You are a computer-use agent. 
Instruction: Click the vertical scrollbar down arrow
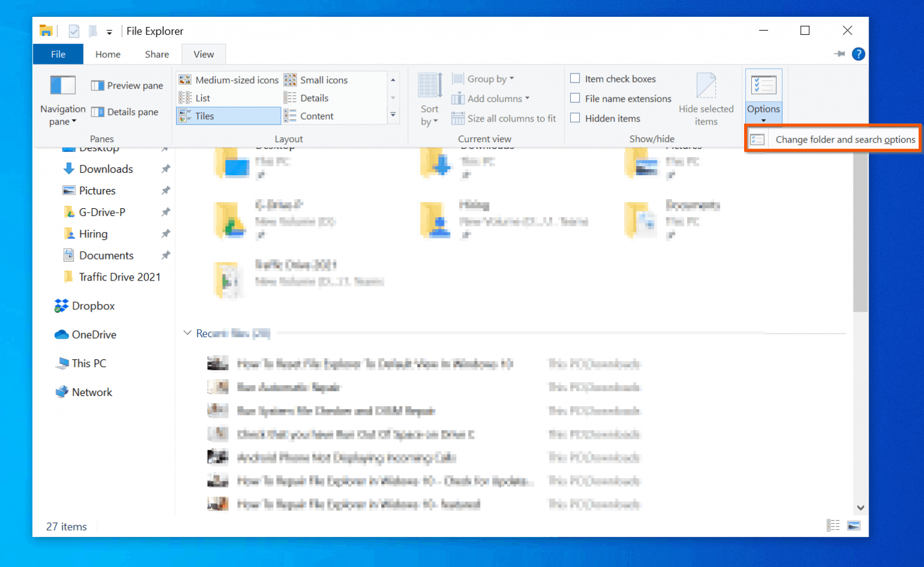pyautogui.click(x=860, y=507)
